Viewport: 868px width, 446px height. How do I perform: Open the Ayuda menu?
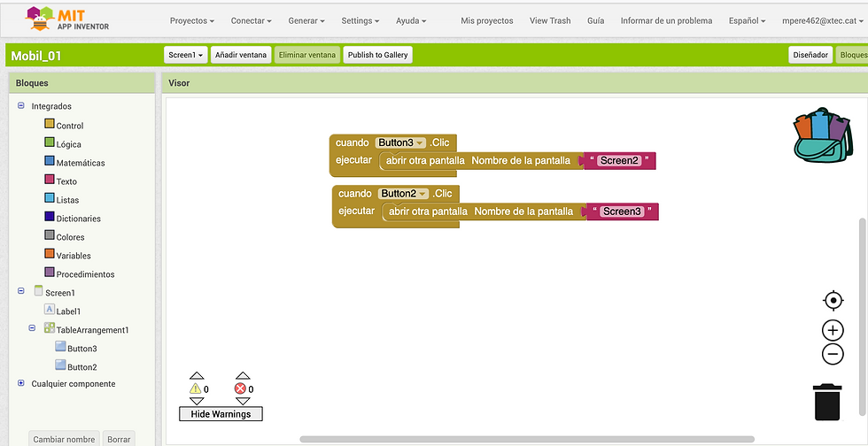point(411,20)
